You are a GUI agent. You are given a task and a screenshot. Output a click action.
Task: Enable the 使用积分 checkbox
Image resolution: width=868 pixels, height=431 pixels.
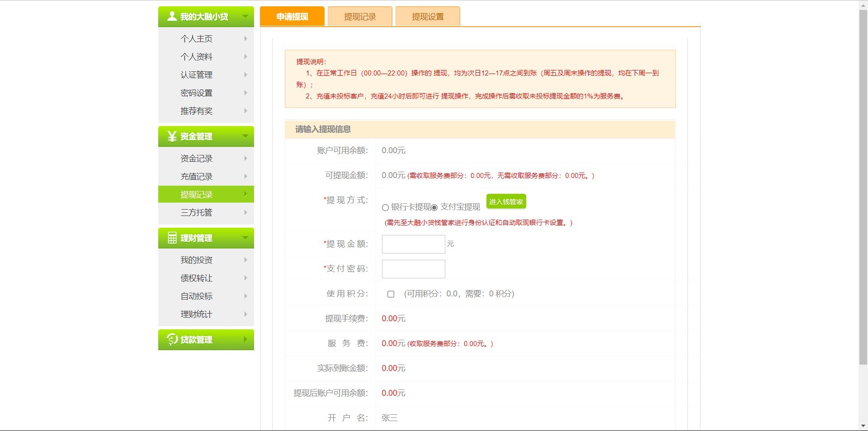(391, 294)
